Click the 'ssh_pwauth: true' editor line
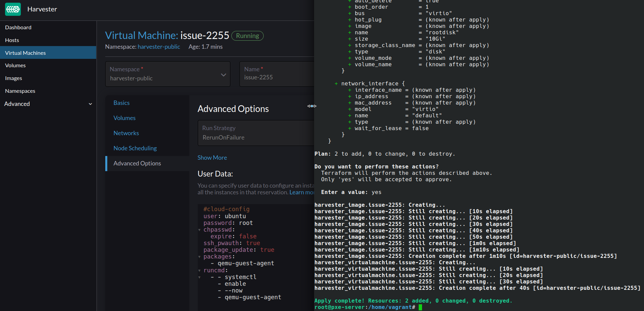 232,243
